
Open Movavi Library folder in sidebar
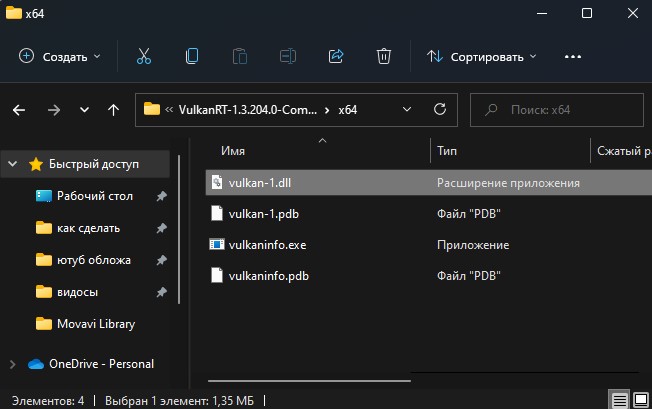coord(96,324)
